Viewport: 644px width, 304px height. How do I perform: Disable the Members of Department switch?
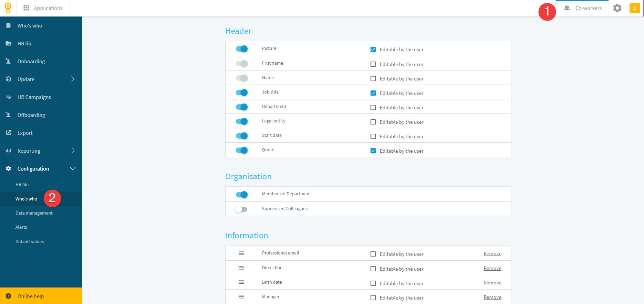click(x=242, y=195)
